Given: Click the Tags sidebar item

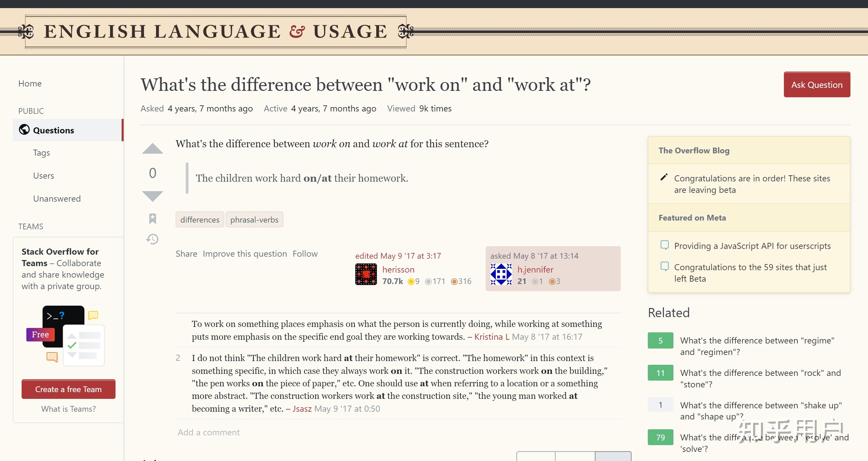Looking at the screenshot, I should click(x=42, y=153).
